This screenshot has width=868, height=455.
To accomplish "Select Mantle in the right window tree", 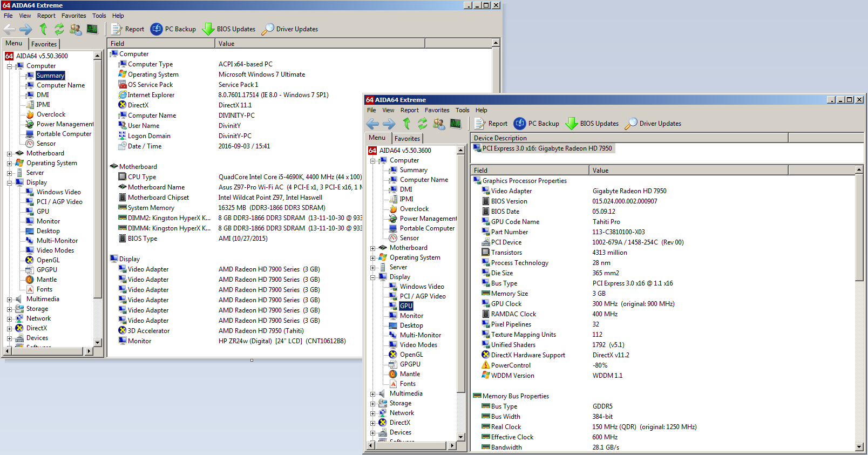I will click(x=410, y=374).
